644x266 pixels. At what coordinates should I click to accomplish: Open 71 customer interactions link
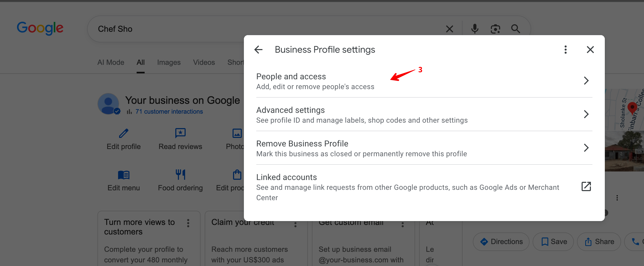tap(169, 112)
